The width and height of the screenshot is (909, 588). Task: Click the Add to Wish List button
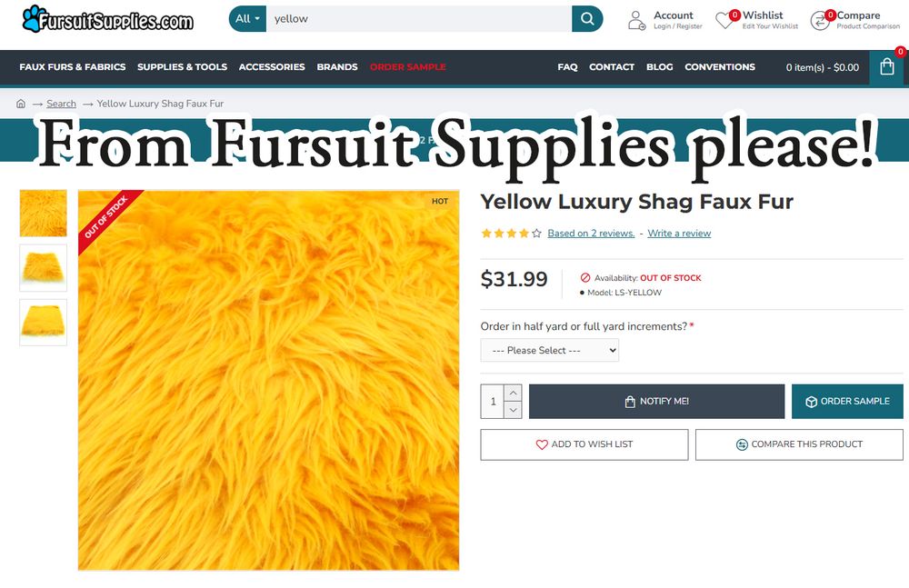(584, 444)
